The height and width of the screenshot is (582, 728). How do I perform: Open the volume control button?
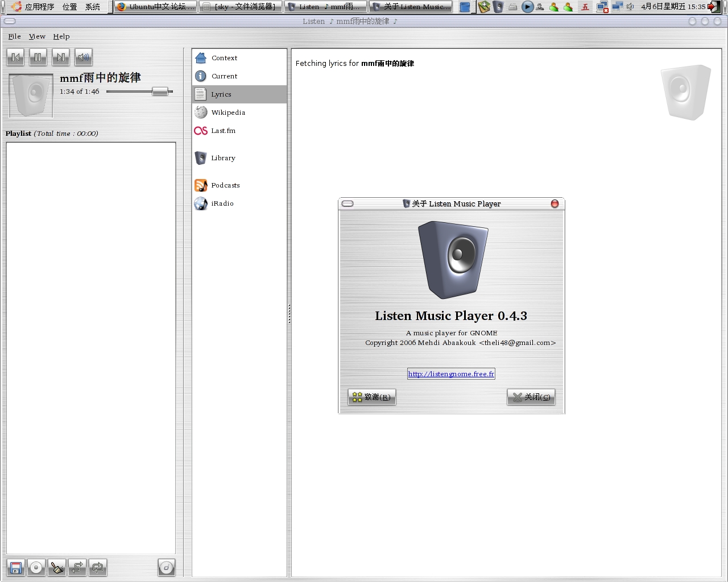click(x=84, y=57)
